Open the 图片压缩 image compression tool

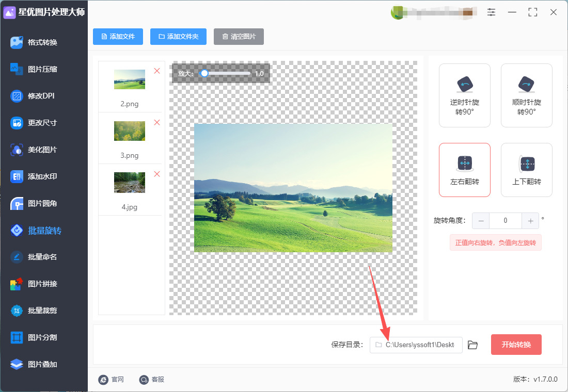(x=34, y=69)
